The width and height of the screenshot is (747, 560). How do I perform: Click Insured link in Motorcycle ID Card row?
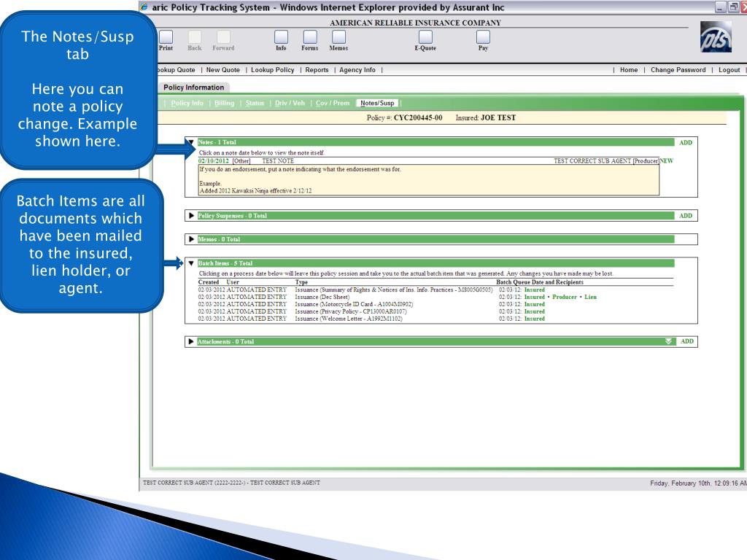535,304
